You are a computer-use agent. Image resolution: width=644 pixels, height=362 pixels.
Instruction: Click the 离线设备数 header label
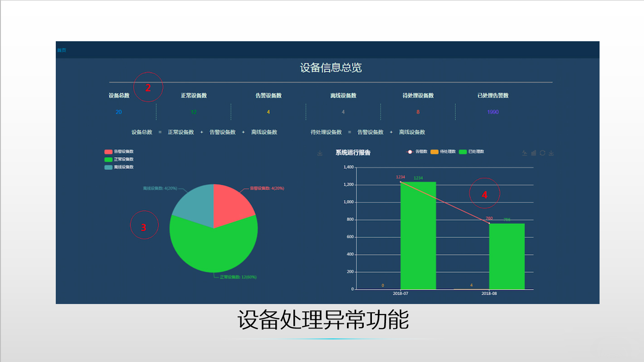point(343,96)
